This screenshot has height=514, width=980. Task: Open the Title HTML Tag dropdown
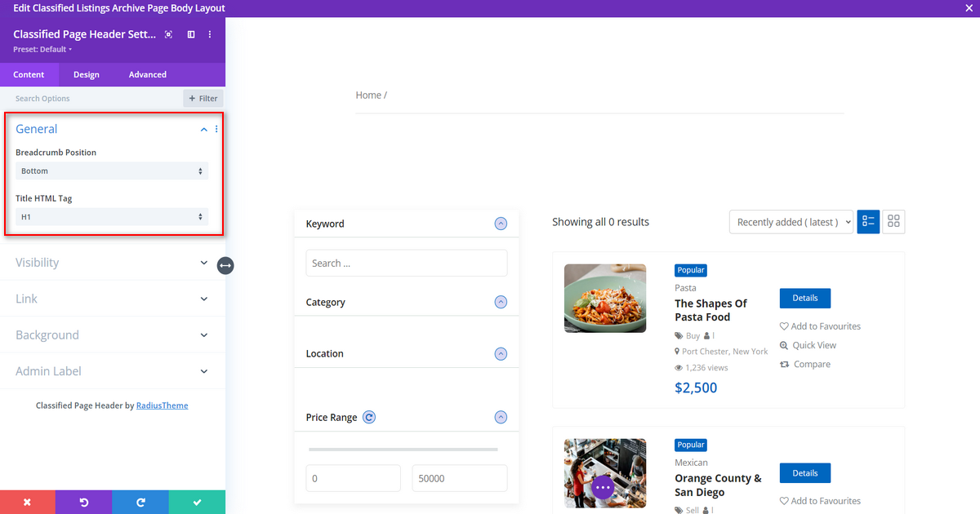pos(112,217)
